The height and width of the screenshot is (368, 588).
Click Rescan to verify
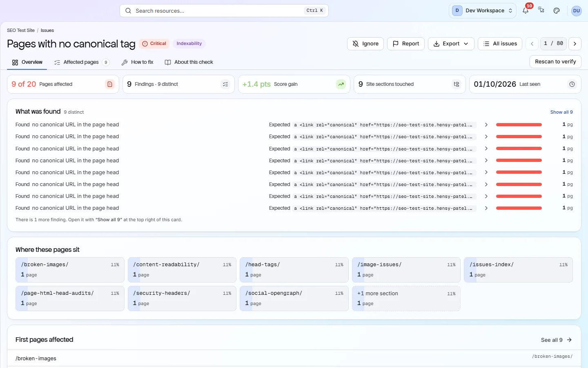click(555, 62)
